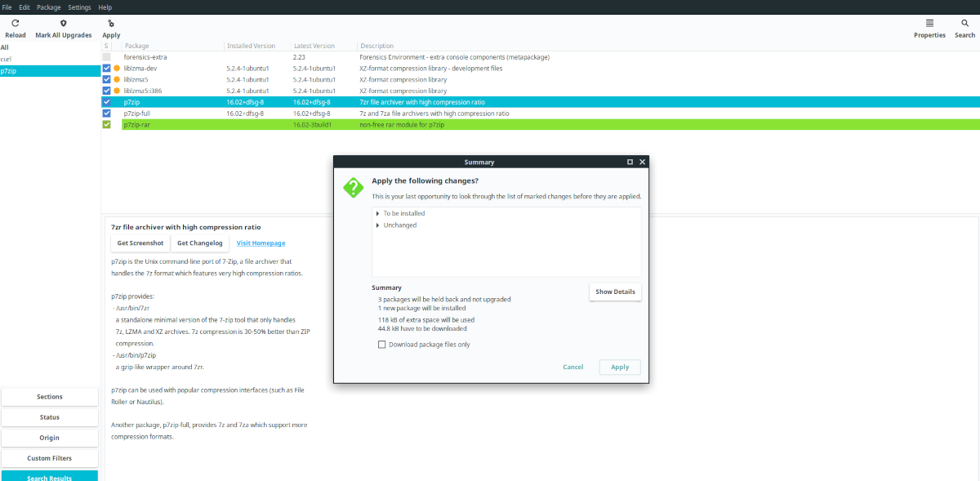The image size is (980, 481).
Task: Select the p7zip search entry in sidebar
Action: pyautogui.click(x=49, y=71)
